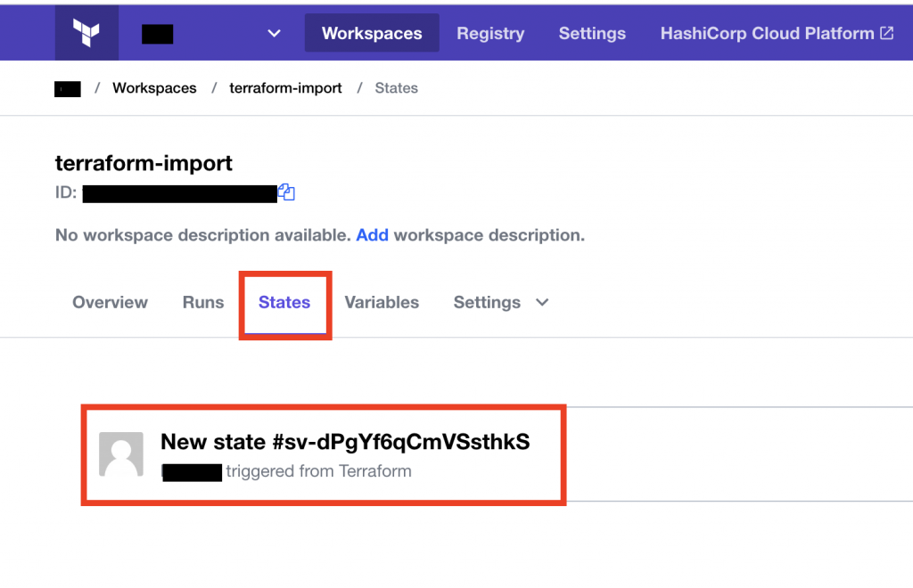Image resolution: width=913 pixels, height=588 pixels.
Task: Click terraform-import in the breadcrumb
Action: pos(284,87)
